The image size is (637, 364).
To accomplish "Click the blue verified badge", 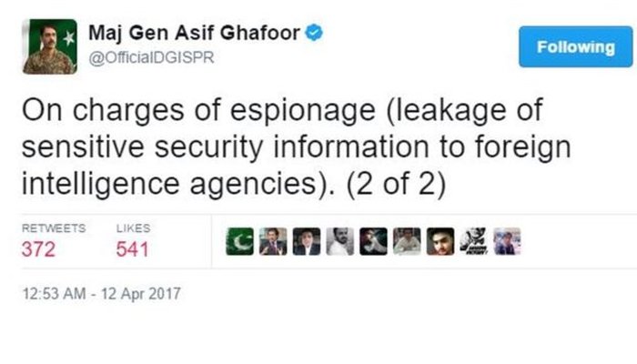I will 313,35.
